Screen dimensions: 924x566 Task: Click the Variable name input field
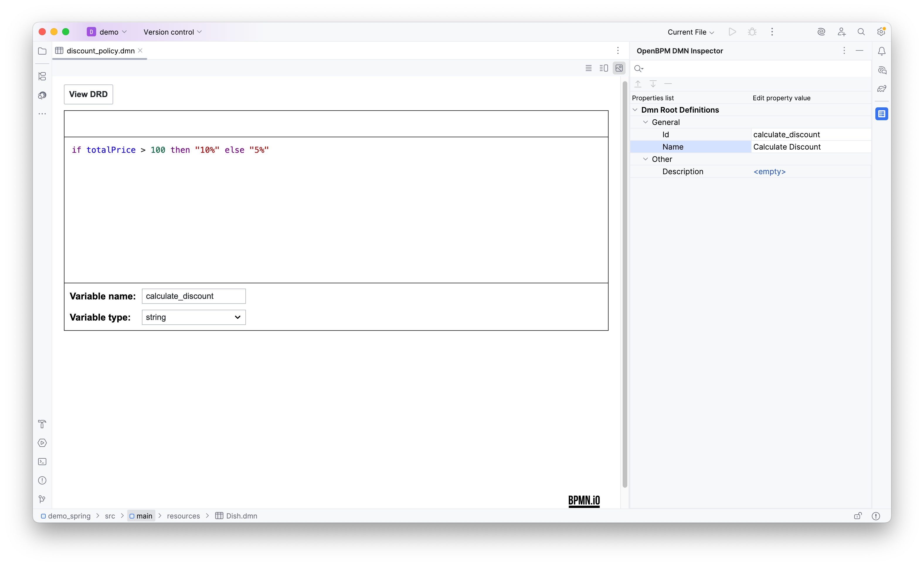click(x=194, y=296)
